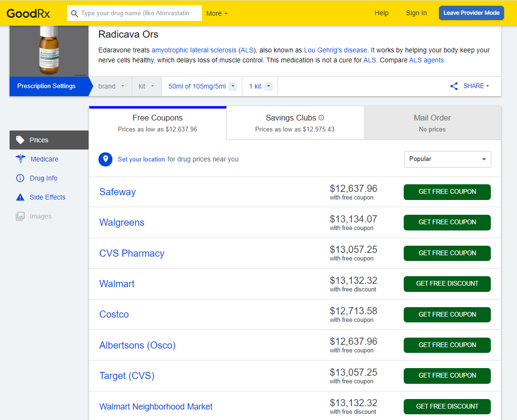Switch to the Mail Order tab
This screenshot has width=517, height=420.
click(432, 123)
